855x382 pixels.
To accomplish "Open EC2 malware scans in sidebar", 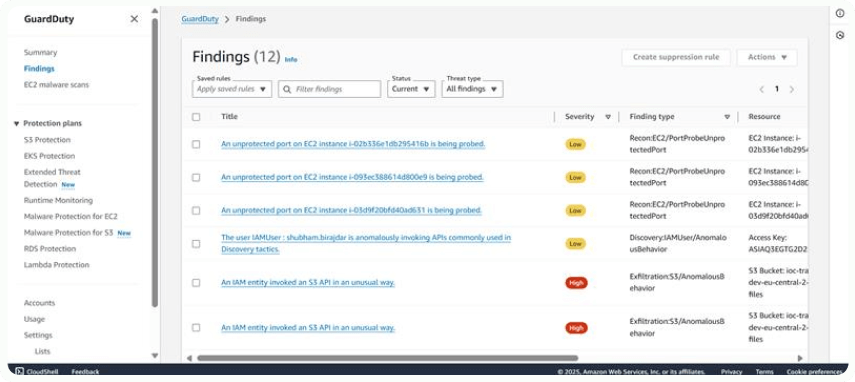I will click(x=56, y=85).
